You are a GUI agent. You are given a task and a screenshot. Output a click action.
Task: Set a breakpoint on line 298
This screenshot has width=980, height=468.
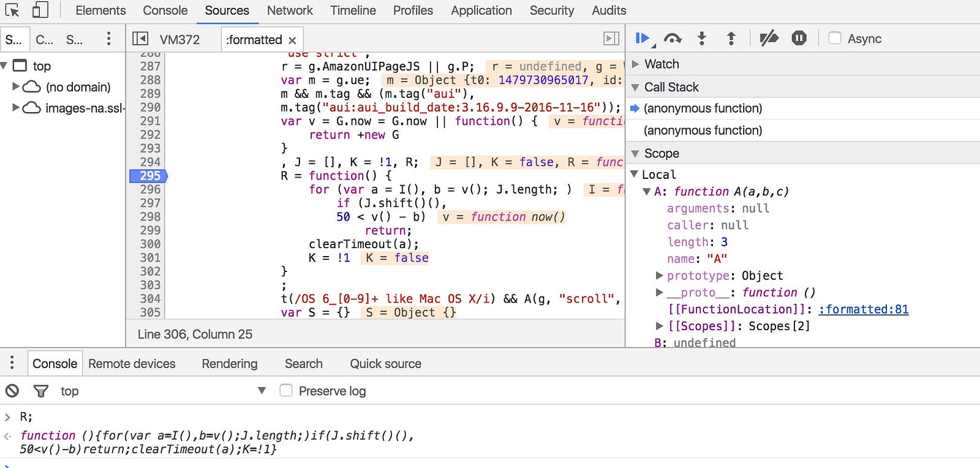pos(150,217)
